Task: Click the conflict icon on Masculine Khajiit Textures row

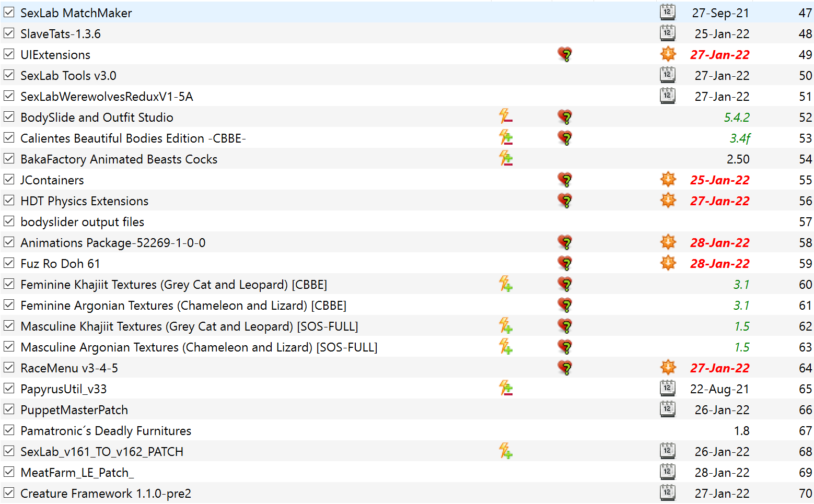Action: tap(505, 325)
